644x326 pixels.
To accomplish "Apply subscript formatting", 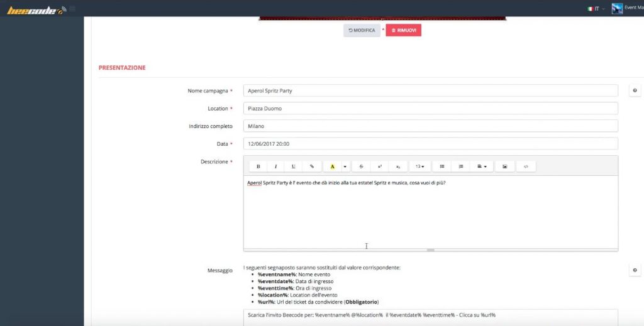I will tap(398, 166).
